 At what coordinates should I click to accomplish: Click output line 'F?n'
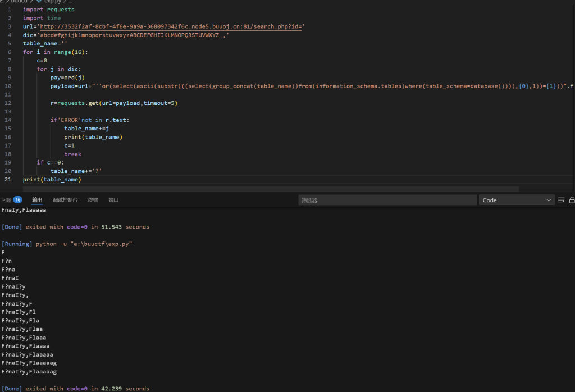pyautogui.click(x=7, y=261)
